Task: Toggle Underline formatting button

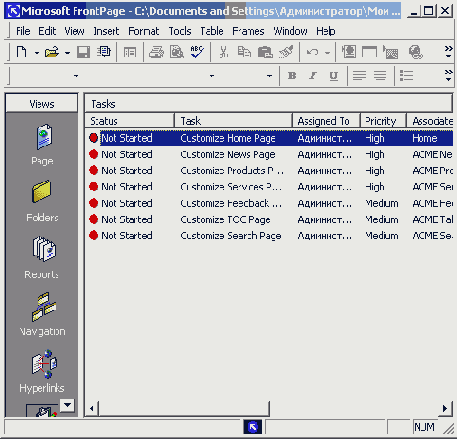Action: [x=333, y=76]
